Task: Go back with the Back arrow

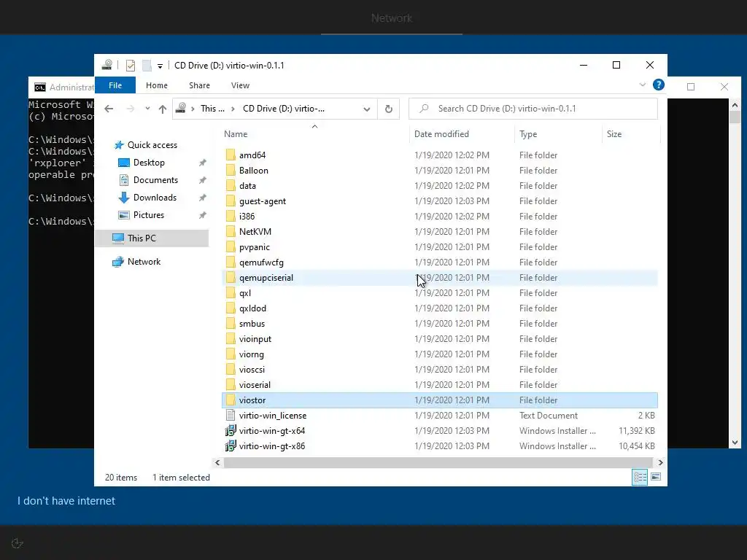Action: [109, 109]
